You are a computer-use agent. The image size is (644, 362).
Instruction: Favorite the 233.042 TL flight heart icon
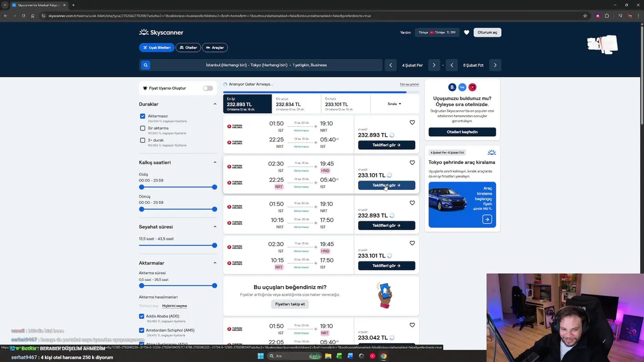pos(412,325)
